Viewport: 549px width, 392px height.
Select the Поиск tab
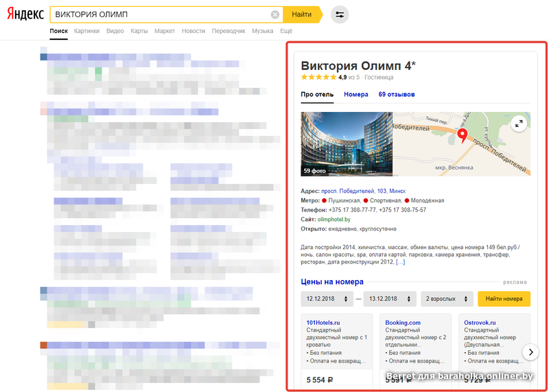(59, 31)
